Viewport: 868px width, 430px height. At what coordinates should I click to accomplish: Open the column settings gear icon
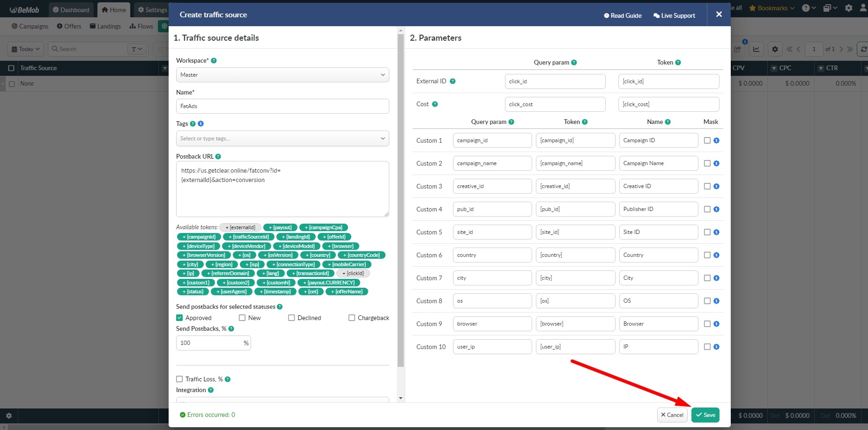[775, 49]
